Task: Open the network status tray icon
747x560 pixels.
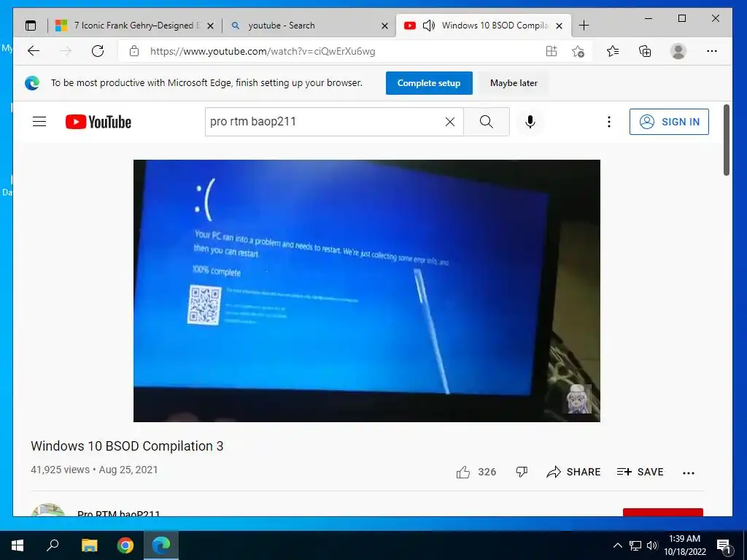Action: coord(635,545)
